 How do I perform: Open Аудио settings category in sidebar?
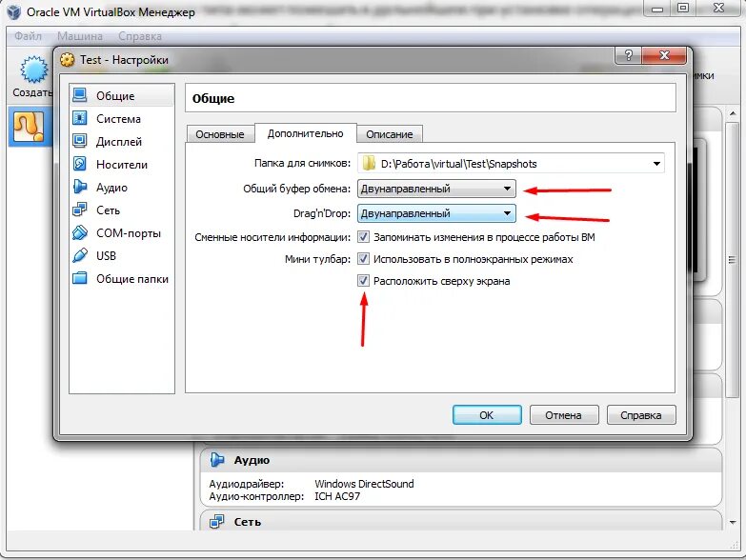pyautogui.click(x=122, y=187)
